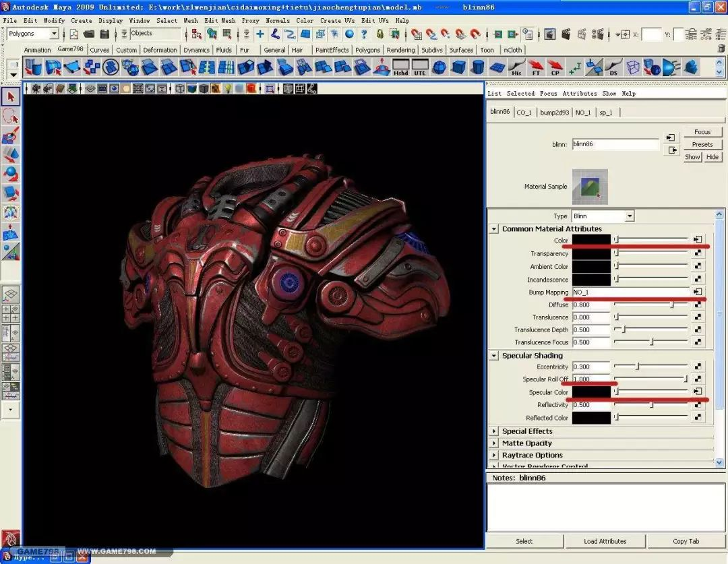Screen dimensions: 728x564
Task: Click the New Scene icon
Action: tap(74, 34)
